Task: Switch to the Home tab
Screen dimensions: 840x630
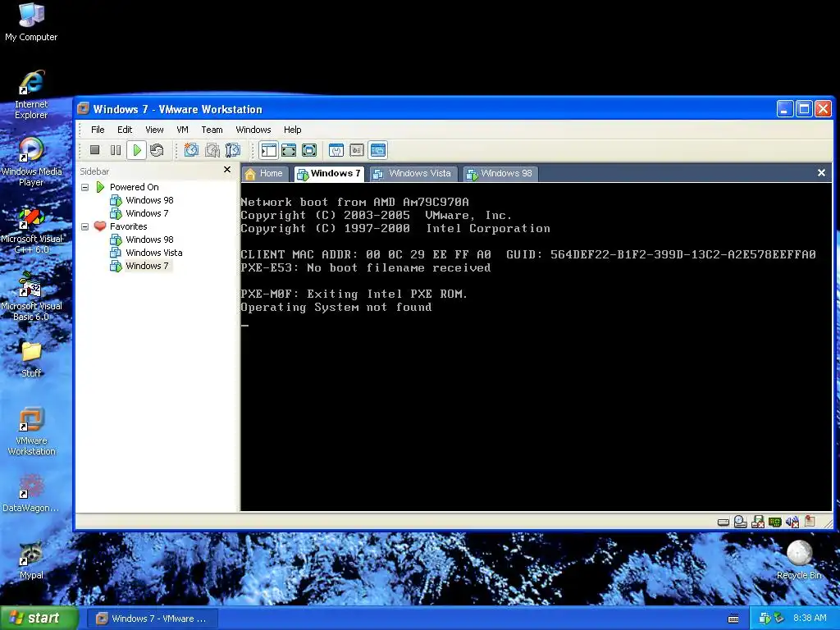Action: 265,174
